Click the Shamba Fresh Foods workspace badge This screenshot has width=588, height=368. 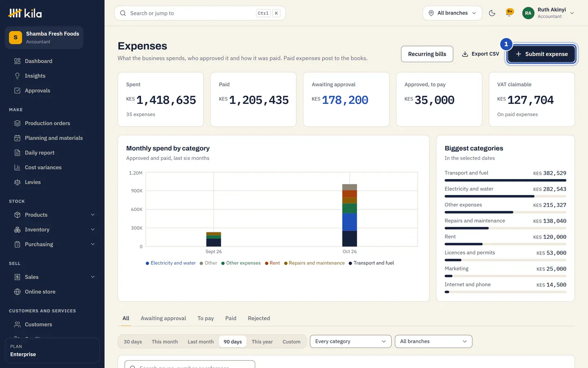44,38
